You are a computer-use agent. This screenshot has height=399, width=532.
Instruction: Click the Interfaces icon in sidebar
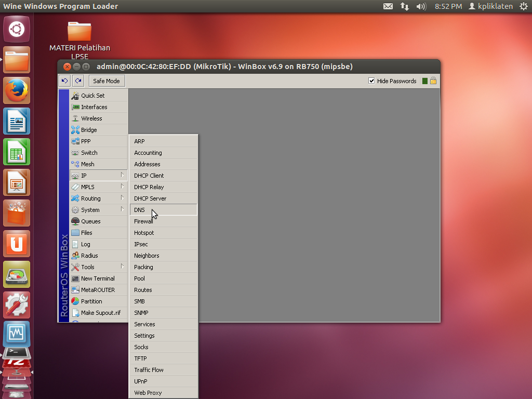click(x=75, y=107)
